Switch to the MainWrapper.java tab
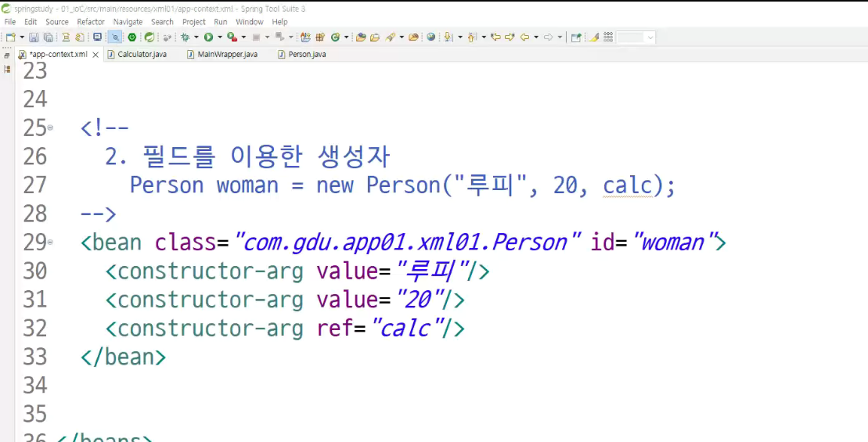The width and height of the screenshot is (868, 442). [222, 54]
